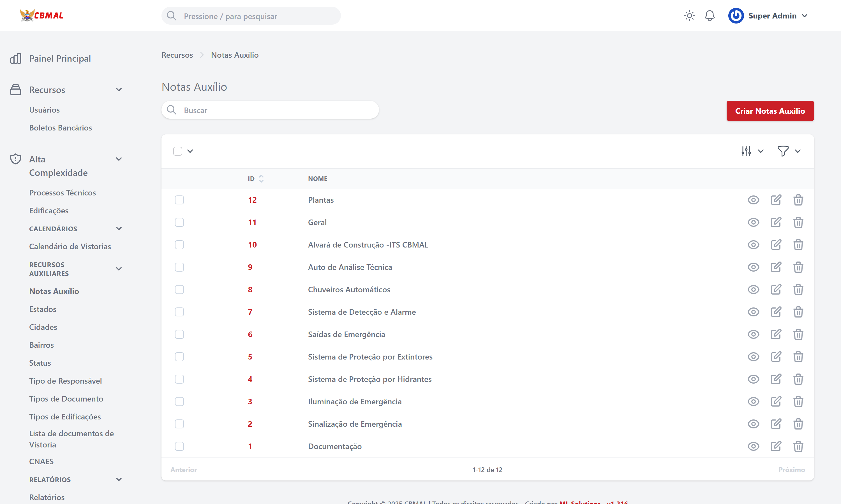841x504 pixels.
Task: Collapse the Recursos sidebar section
Action: pos(119,90)
